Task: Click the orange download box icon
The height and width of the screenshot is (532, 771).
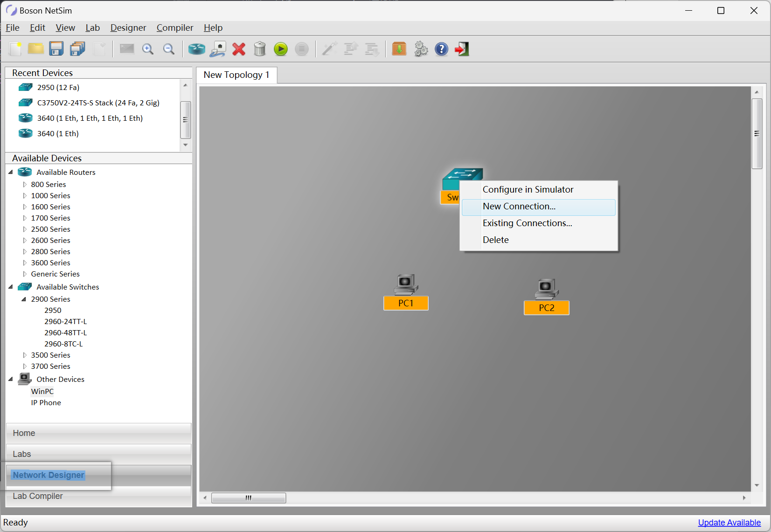Action: click(x=399, y=49)
